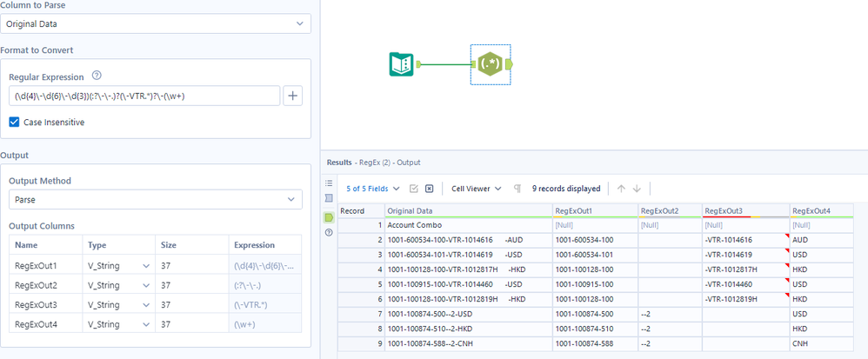868x359 pixels.
Task: Click the select all fields checkmark icon
Action: [413, 189]
